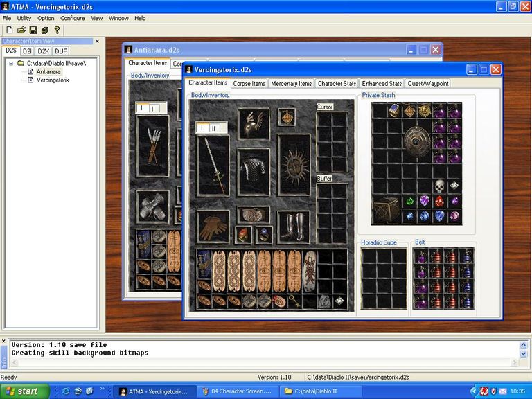Switch to the Quest/Waypoint tab
The height and width of the screenshot is (399, 532).
(x=428, y=83)
